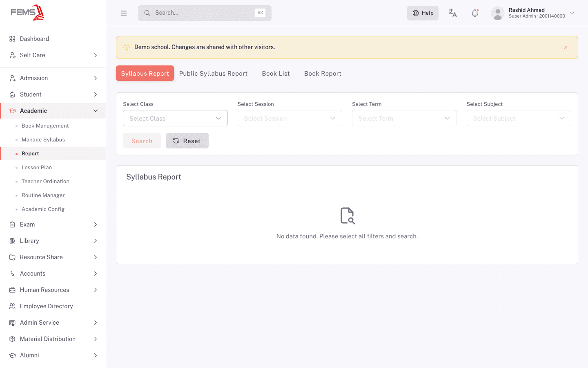Go to Manage Syllabus page
The image size is (588, 368).
click(x=43, y=140)
